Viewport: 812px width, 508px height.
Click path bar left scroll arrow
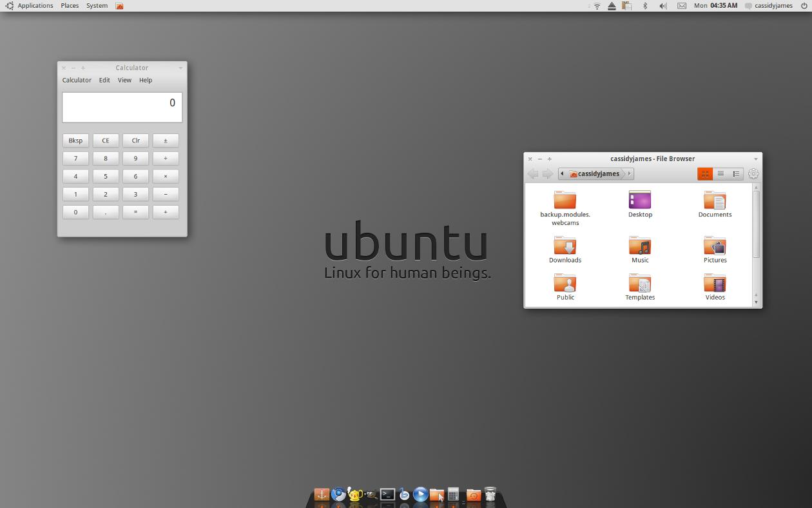562,173
